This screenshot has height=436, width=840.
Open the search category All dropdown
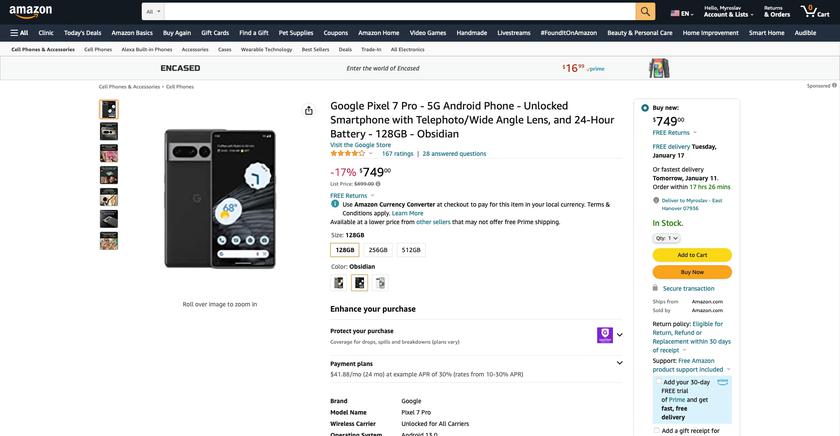[x=153, y=12]
